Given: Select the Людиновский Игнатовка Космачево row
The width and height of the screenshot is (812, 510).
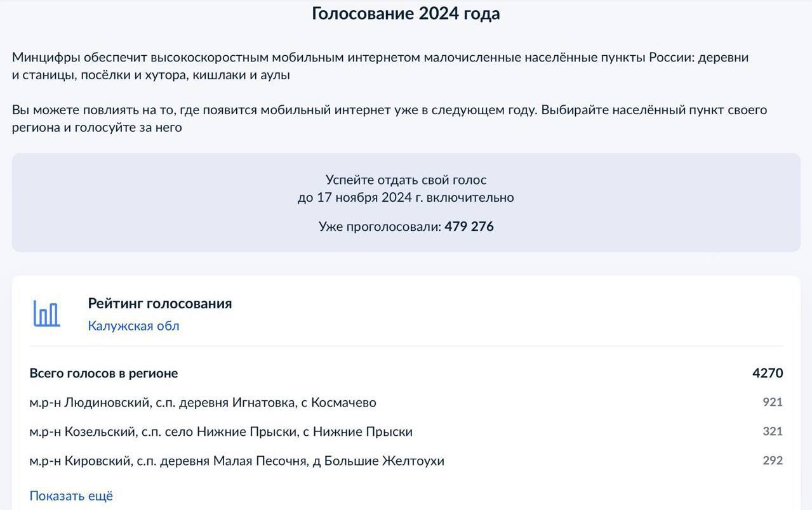Looking at the screenshot, I should [406, 403].
